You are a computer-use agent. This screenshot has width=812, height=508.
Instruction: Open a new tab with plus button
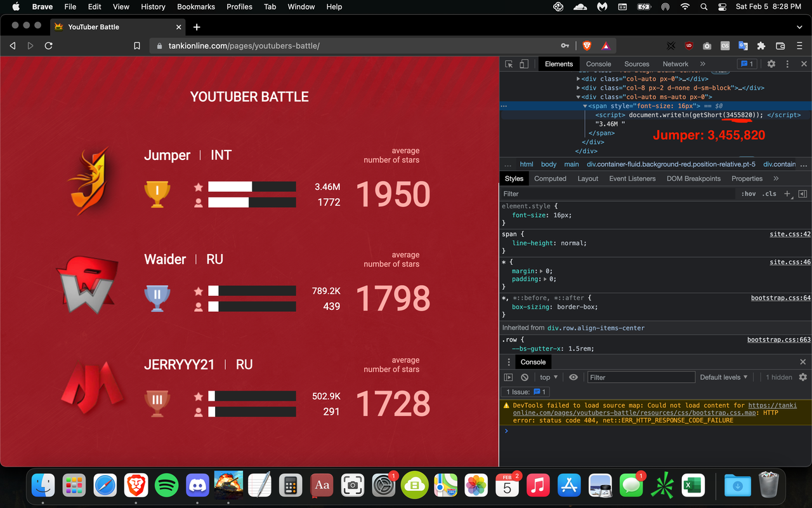click(x=197, y=27)
